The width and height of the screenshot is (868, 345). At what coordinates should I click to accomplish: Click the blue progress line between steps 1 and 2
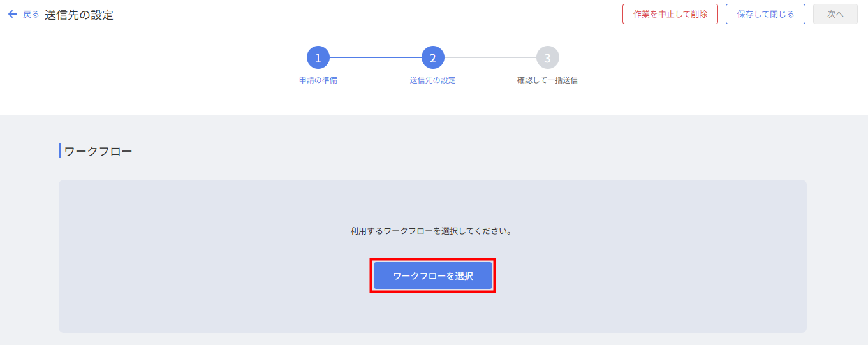click(x=375, y=57)
